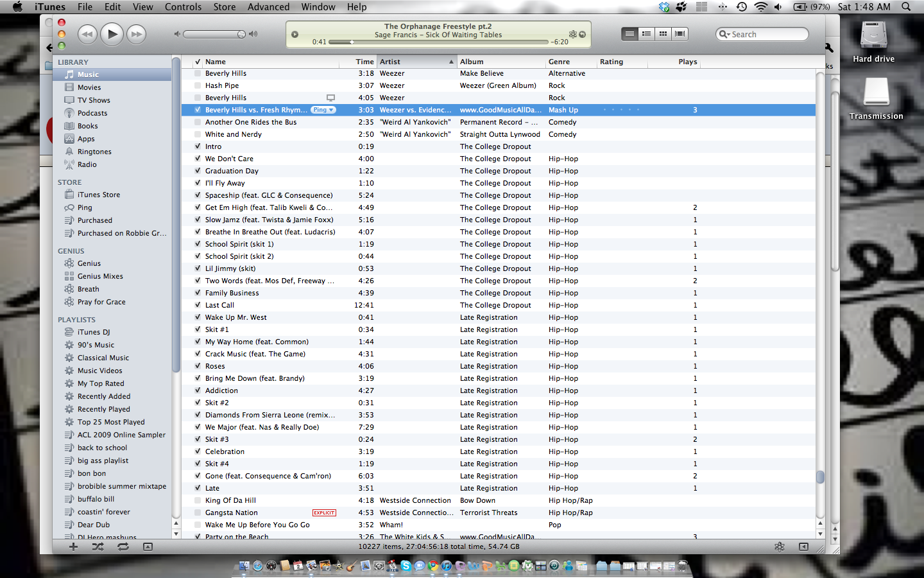Show Genius sidebar arrow button
This screenshot has height=578, width=924.
(x=803, y=547)
